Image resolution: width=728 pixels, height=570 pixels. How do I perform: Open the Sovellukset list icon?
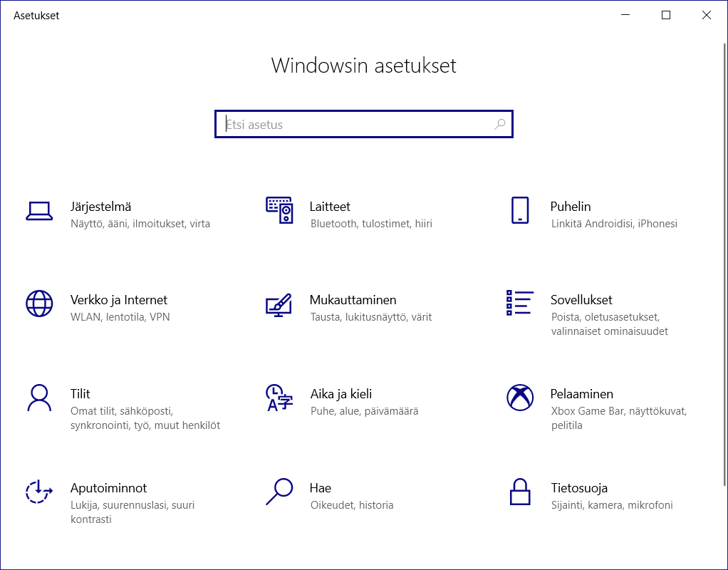pyautogui.click(x=519, y=303)
